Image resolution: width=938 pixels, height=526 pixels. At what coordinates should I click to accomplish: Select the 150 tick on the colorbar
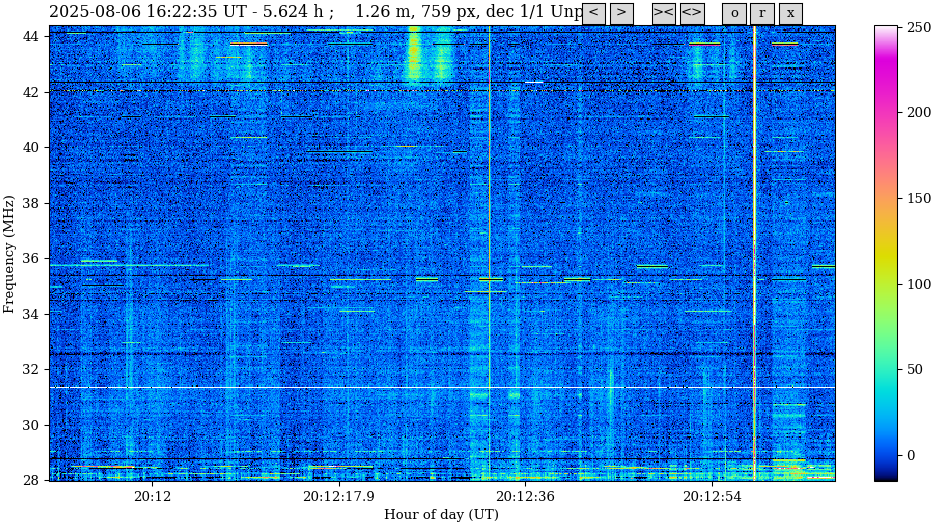[x=920, y=198]
